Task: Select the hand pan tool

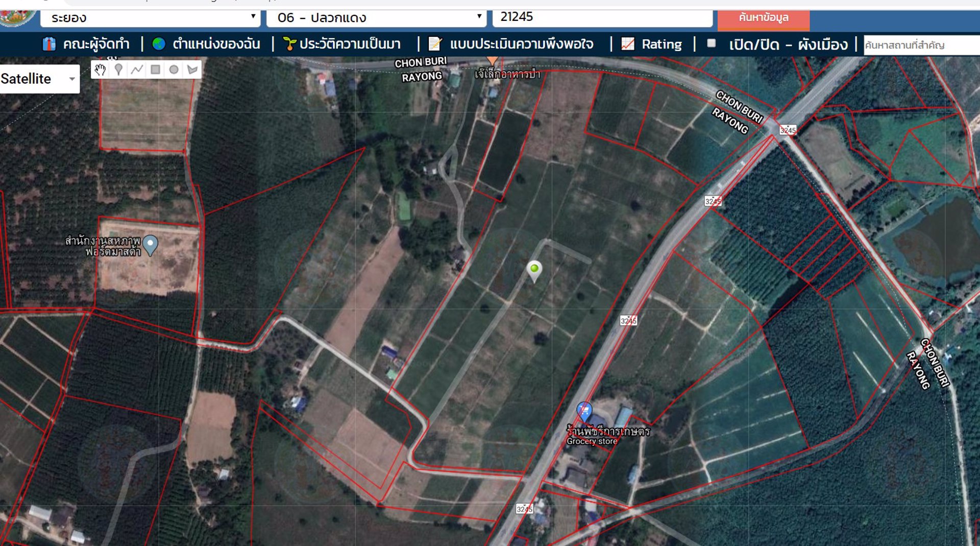Action: 100,70
